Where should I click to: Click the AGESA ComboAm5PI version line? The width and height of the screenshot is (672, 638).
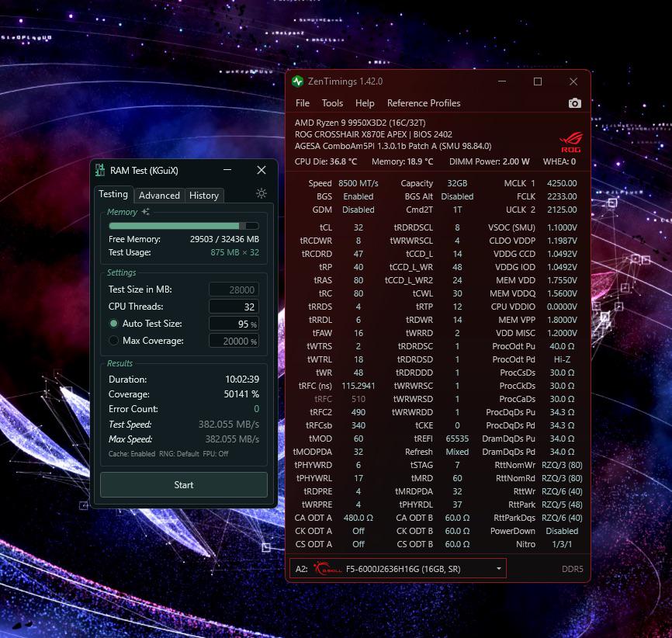tap(393, 146)
